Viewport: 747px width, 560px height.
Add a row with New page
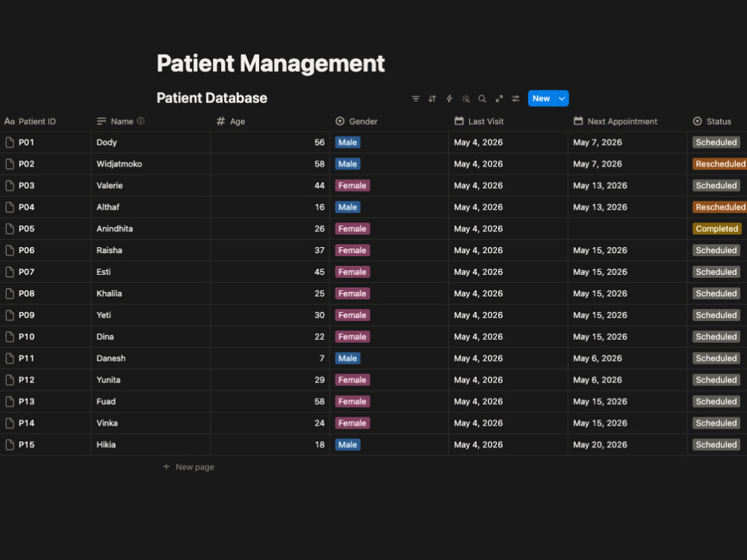click(x=189, y=467)
